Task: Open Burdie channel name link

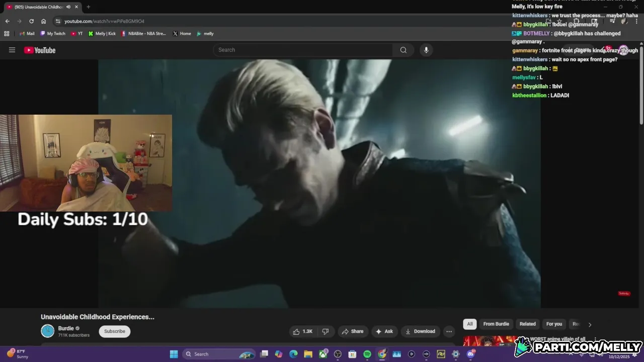Action: (66, 328)
